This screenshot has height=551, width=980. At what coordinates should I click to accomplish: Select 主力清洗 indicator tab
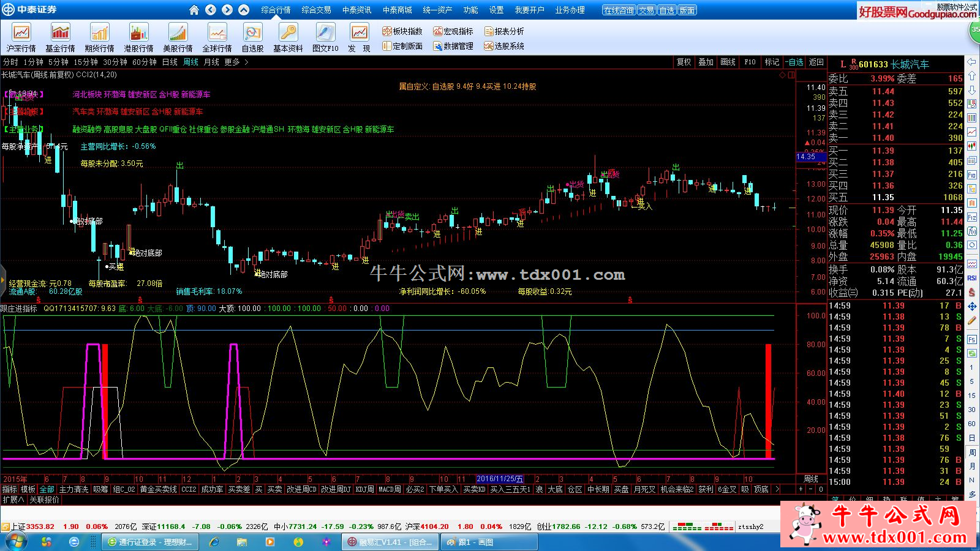point(74,489)
